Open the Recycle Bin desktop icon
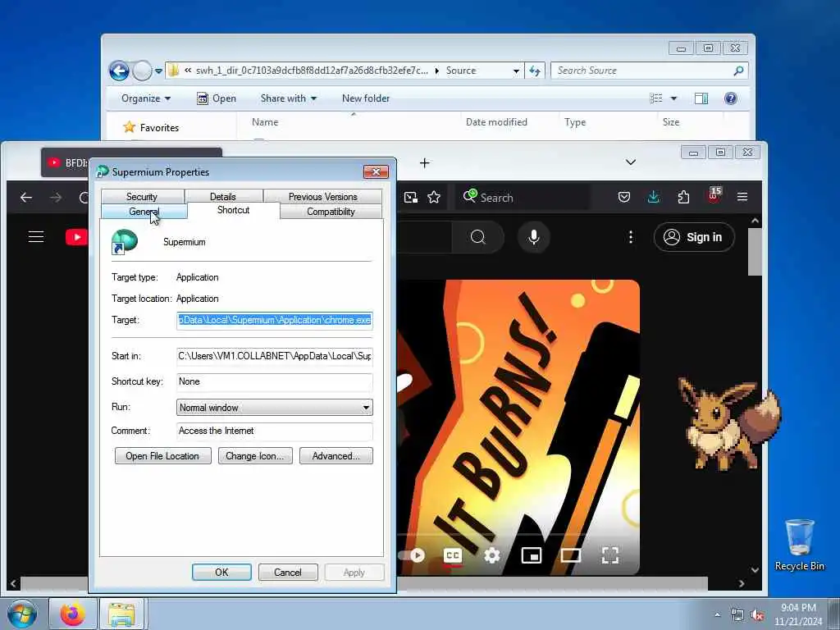Viewport: 840px width, 630px height. click(799, 545)
